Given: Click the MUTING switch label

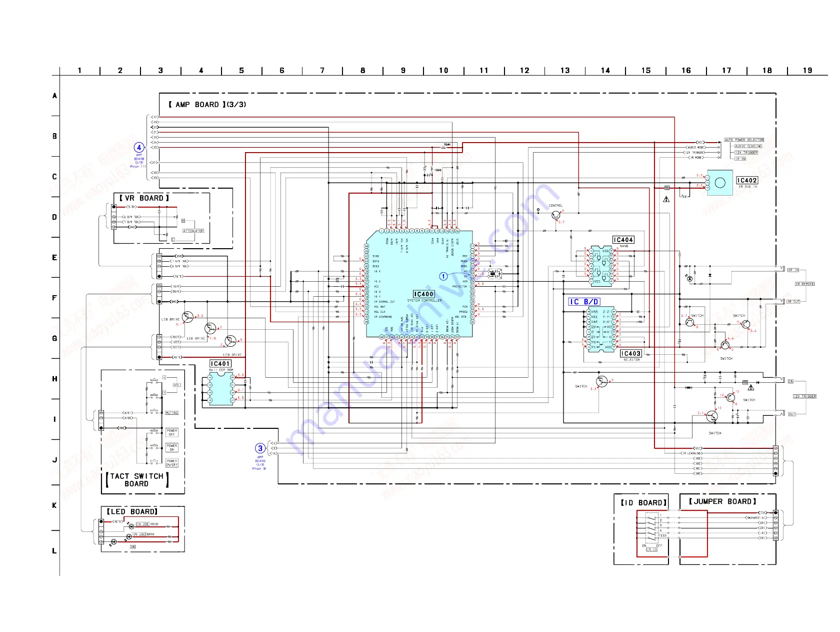Looking at the screenshot, I should tap(171, 413).
